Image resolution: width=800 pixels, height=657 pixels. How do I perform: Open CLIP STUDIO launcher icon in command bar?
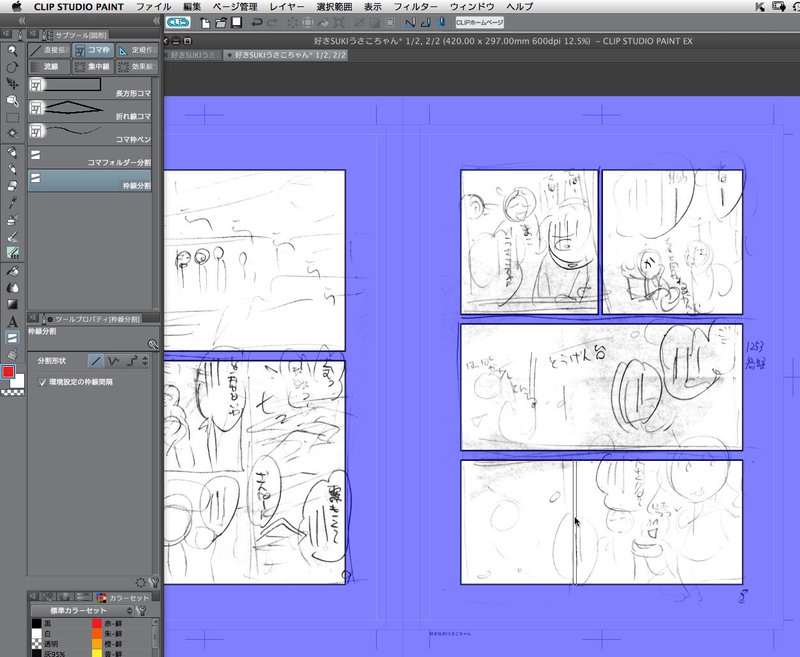[x=178, y=22]
